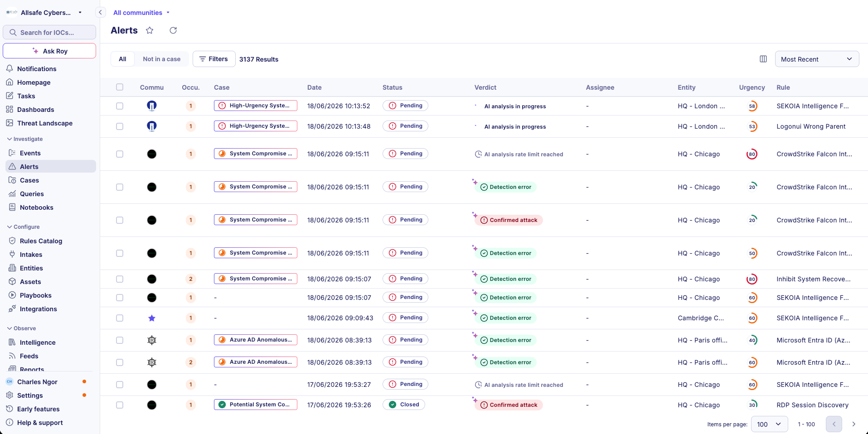
Task: Refresh the alerts list
Action: click(173, 30)
